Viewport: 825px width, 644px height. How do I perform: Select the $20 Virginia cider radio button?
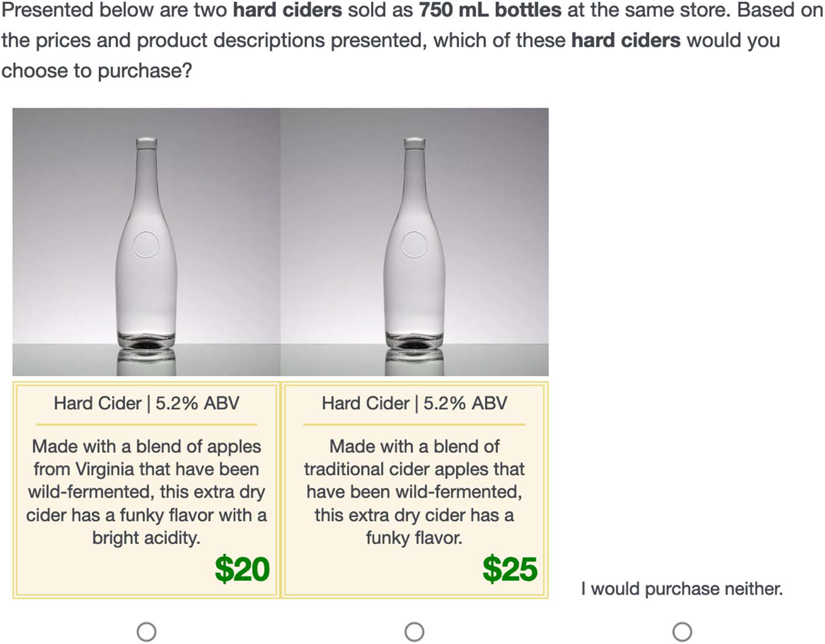click(146, 632)
